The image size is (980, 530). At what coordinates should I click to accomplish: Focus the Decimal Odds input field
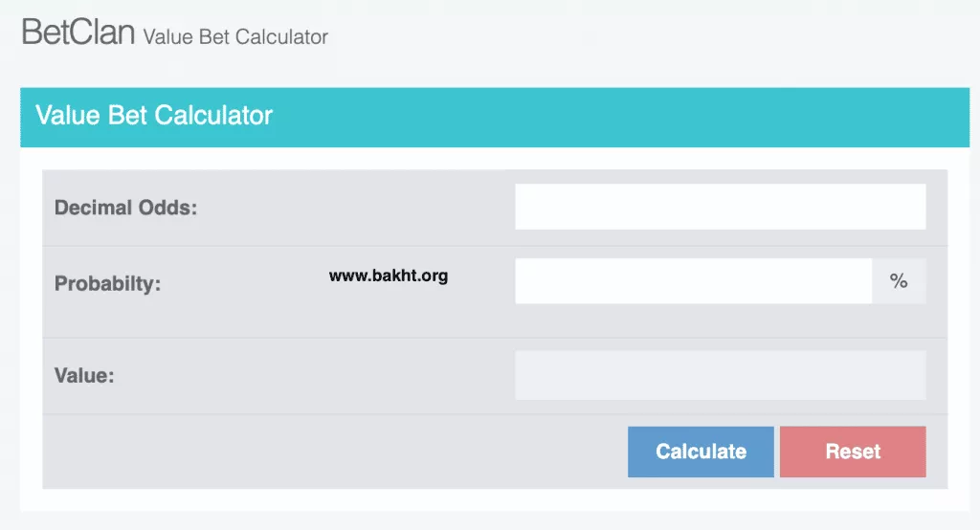(x=720, y=207)
